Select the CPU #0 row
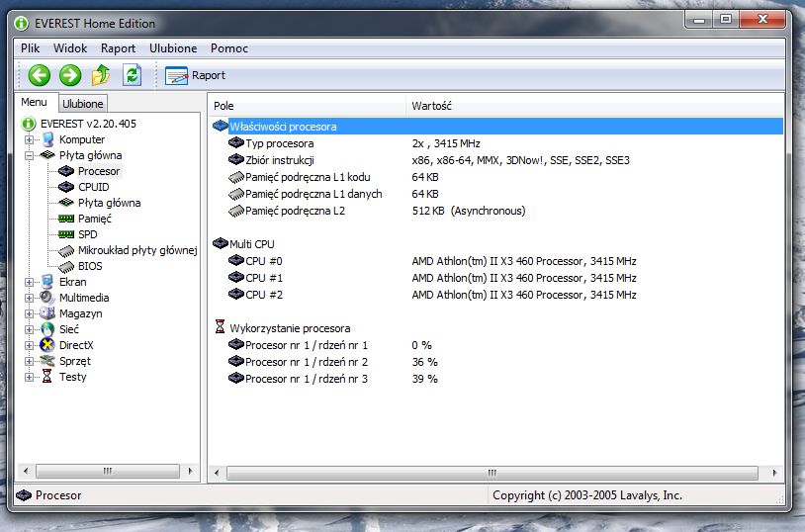805x532 pixels. [497, 261]
